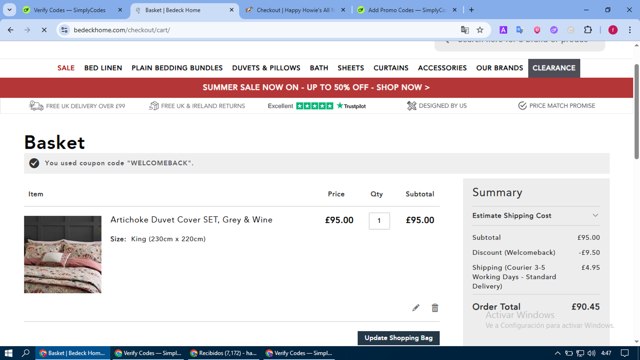Screen dimensions: 640x360
Task: Expand Estimate Shipping Cost section
Action: [536, 216]
